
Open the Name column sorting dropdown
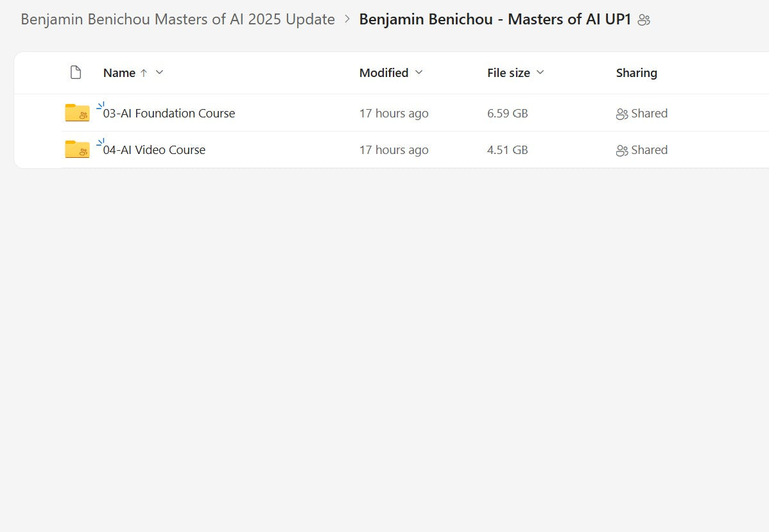point(159,73)
